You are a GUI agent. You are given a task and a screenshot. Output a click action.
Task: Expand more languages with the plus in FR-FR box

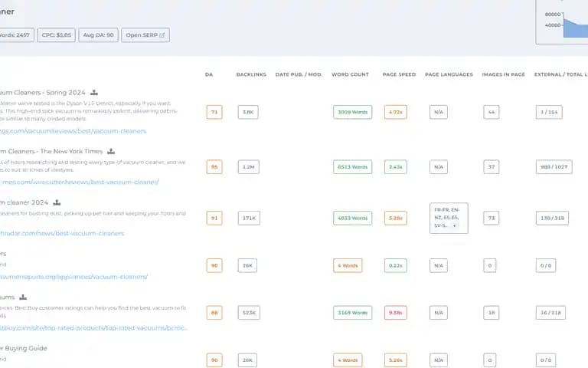point(455,225)
